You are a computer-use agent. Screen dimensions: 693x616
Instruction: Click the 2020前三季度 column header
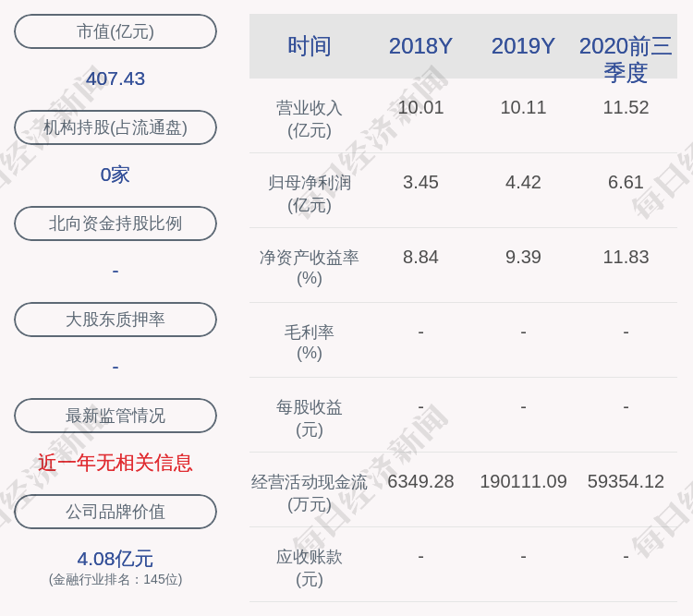pos(626,59)
